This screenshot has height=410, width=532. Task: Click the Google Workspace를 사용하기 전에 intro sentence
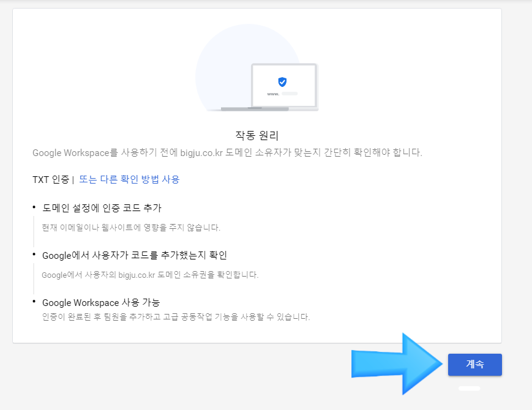pos(227,152)
